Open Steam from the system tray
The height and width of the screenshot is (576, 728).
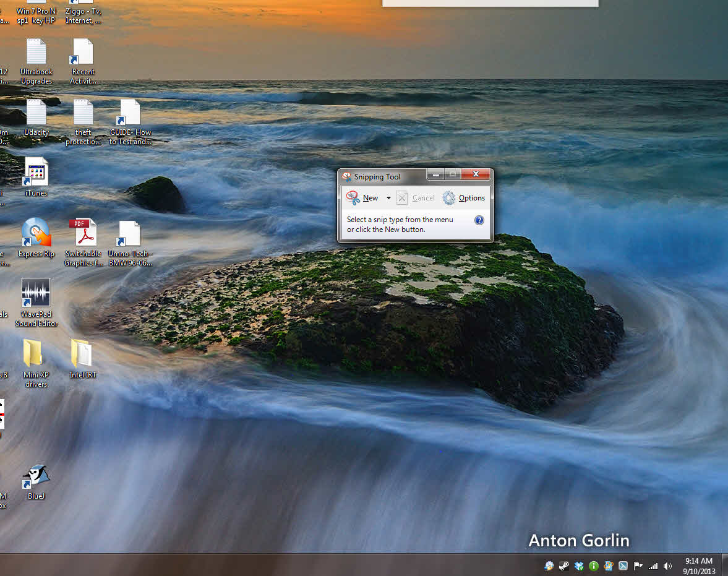[563, 565]
